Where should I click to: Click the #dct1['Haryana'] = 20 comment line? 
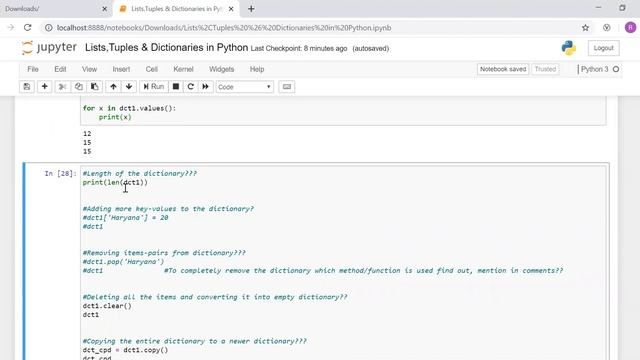125,218
